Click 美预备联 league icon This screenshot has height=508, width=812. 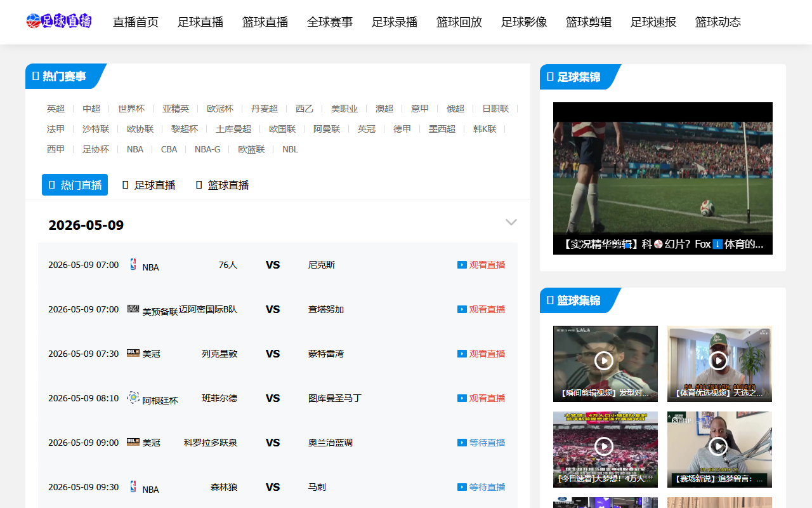point(133,309)
